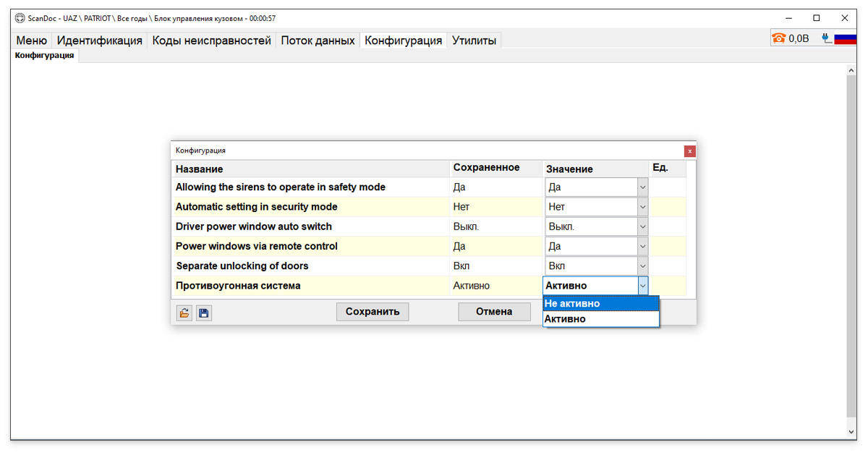The height and width of the screenshot is (458, 868).
Task: Collapse the Противоугонная система dropdown arrow
Action: pos(642,286)
